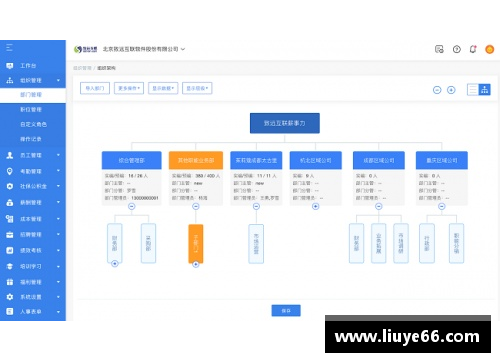Switch to org-chart view toggle
This screenshot has width=500, height=362.
(485, 89)
